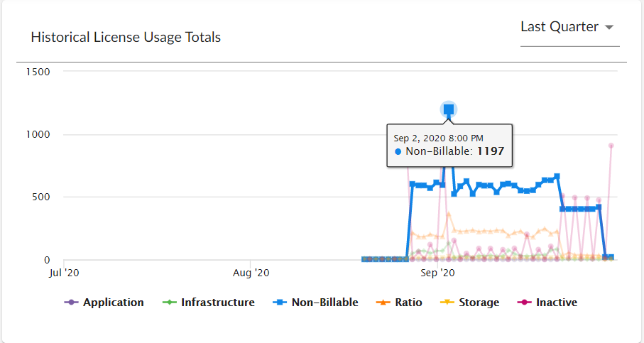The height and width of the screenshot is (343, 644).
Task: Click the purple Application legend marker icon
Action: point(70,303)
